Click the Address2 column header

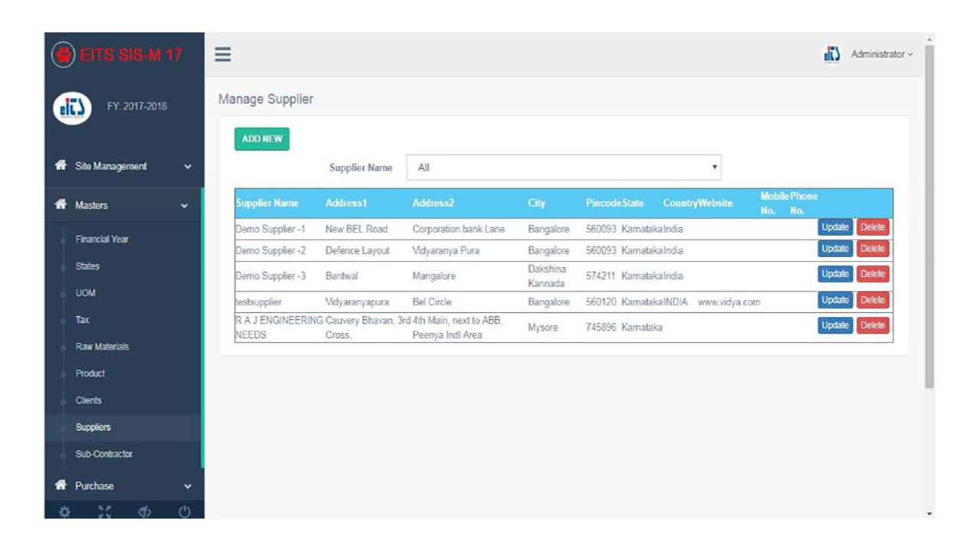(x=433, y=203)
